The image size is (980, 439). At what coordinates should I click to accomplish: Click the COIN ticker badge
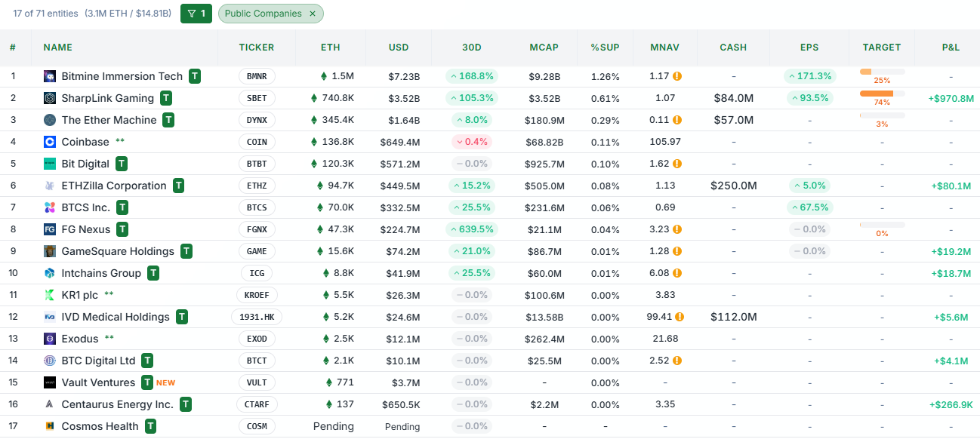click(257, 142)
